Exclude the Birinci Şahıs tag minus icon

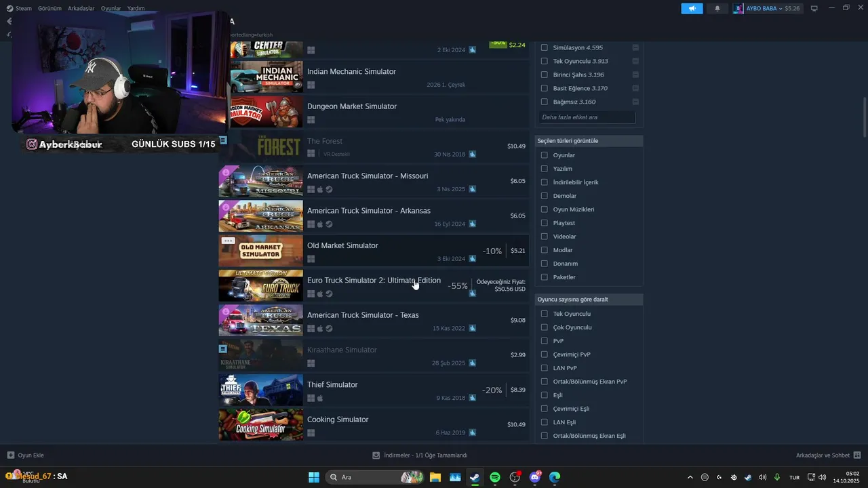pyautogui.click(x=635, y=75)
